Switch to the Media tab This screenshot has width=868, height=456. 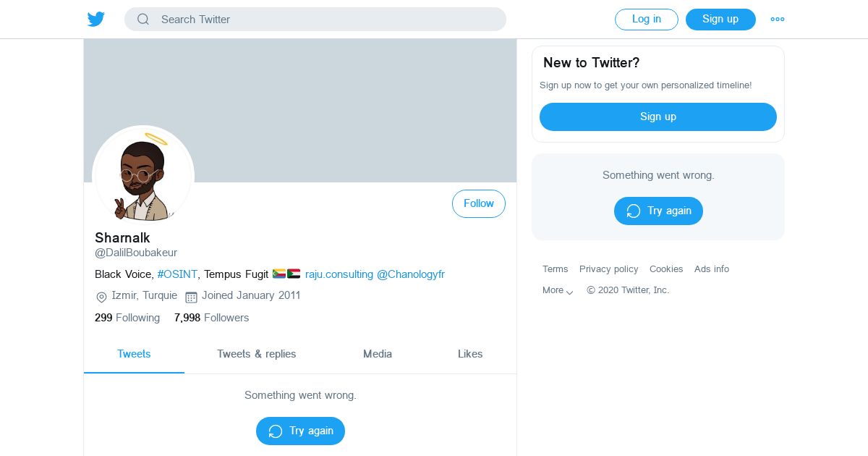378,354
